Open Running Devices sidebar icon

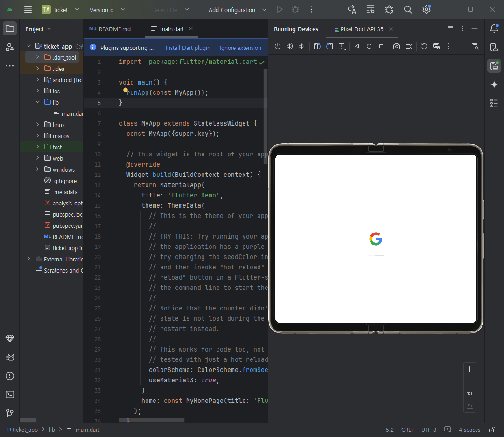494,66
